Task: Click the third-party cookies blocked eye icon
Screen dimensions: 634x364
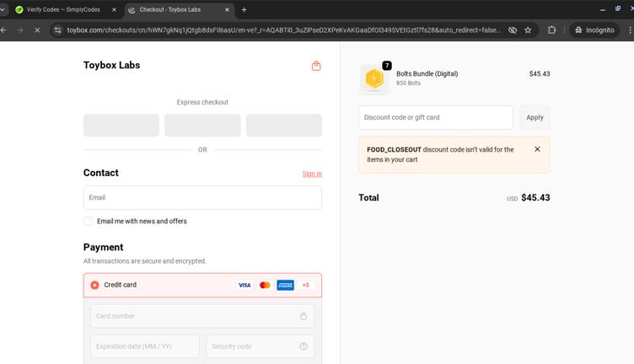Action: coord(513,29)
